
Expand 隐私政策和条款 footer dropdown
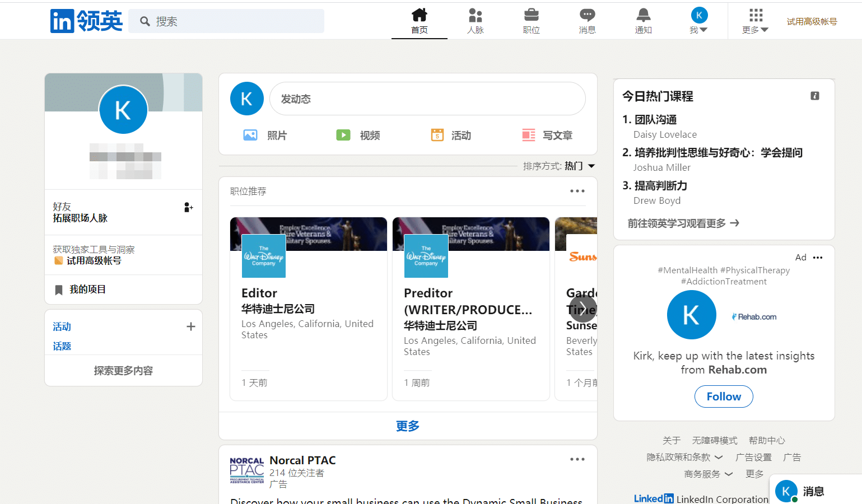pyautogui.click(x=685, y=458)
